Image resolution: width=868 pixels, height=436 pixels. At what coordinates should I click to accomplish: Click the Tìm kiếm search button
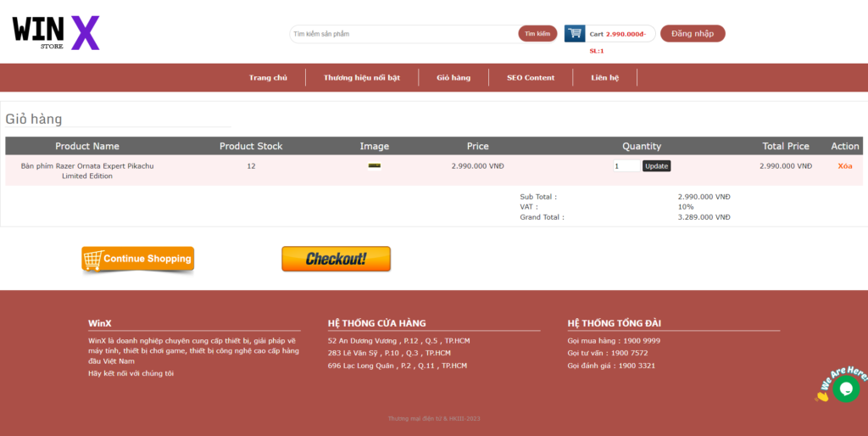click(x=537, y=34)
